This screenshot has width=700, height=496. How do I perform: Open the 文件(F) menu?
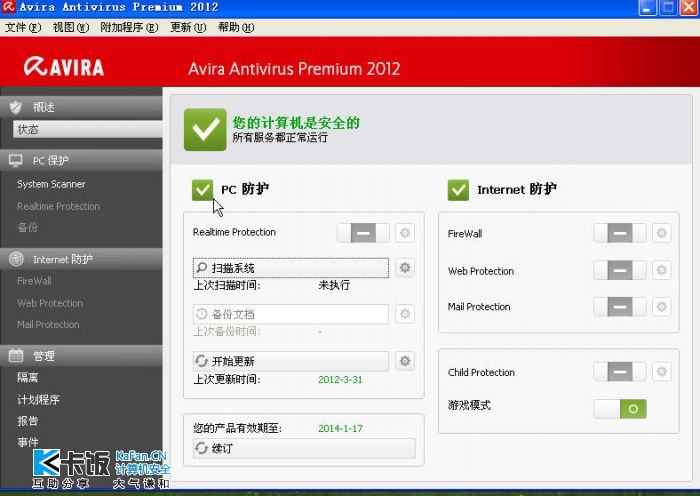(x=23, y=28)
